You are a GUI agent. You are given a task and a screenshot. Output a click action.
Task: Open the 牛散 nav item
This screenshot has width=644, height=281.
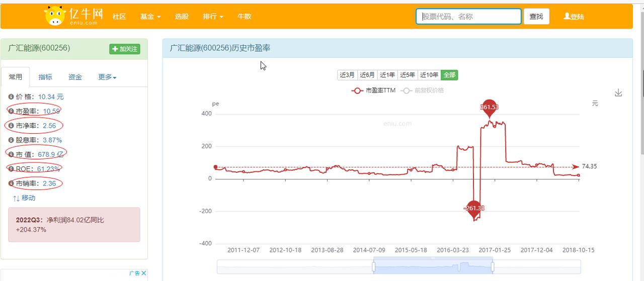pyautogui.click(x=244, y=17)
